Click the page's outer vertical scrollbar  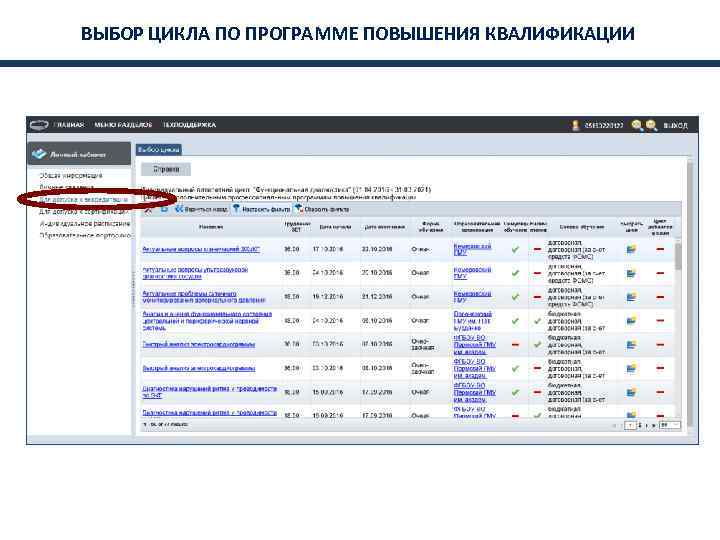click(689, 294)
